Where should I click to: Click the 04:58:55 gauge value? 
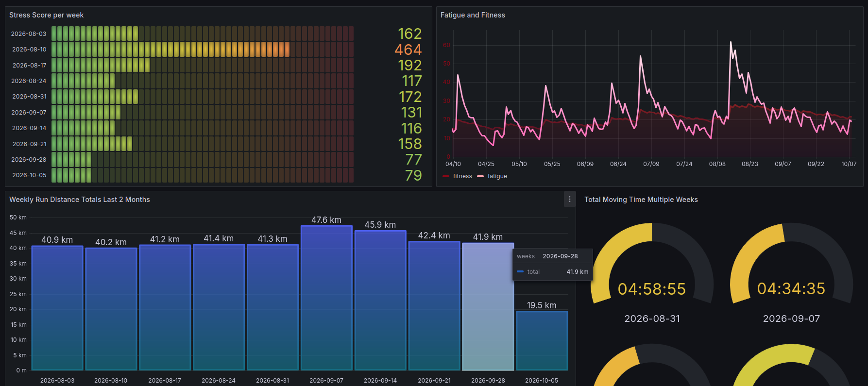tap(652, 289)
